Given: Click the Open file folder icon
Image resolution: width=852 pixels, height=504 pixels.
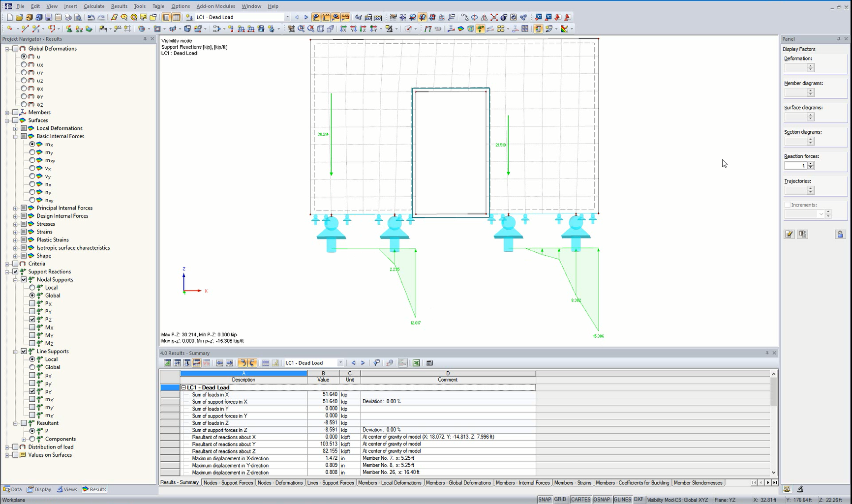Looking at the screenshot, I should coord(19,17).
